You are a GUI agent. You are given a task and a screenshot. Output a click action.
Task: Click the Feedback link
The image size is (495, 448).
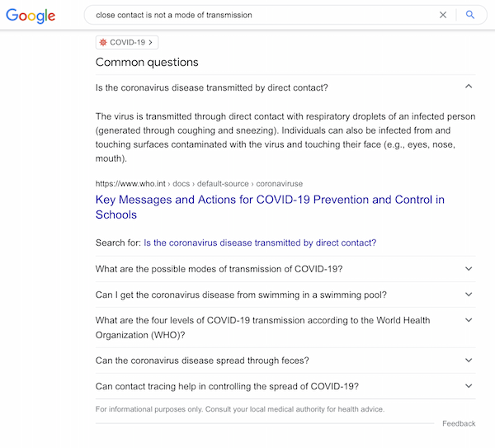pyautogui.click(x=459, y=423)
